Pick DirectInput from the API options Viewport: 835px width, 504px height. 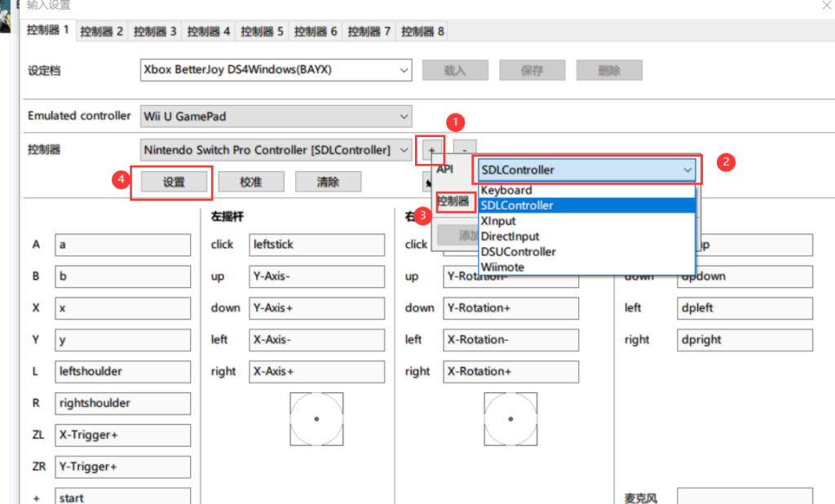pos(510,237)
